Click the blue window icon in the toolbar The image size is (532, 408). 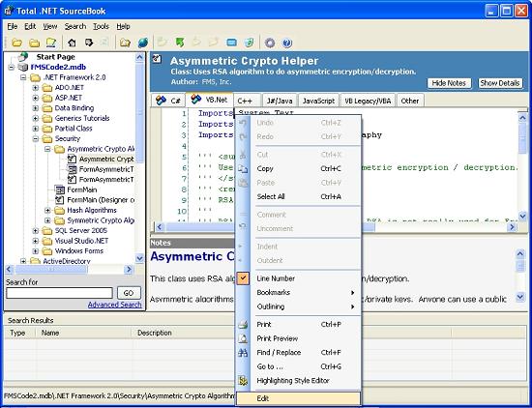(x=232, y=43)
